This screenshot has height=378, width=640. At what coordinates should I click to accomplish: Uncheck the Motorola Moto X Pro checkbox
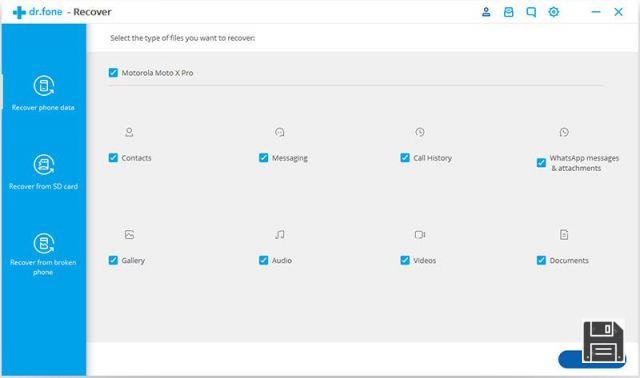(113, 73)
